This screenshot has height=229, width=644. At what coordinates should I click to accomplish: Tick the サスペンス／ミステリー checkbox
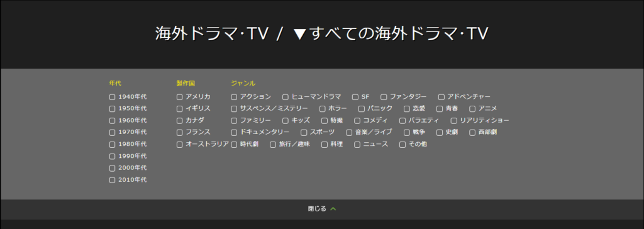point(234,109)
